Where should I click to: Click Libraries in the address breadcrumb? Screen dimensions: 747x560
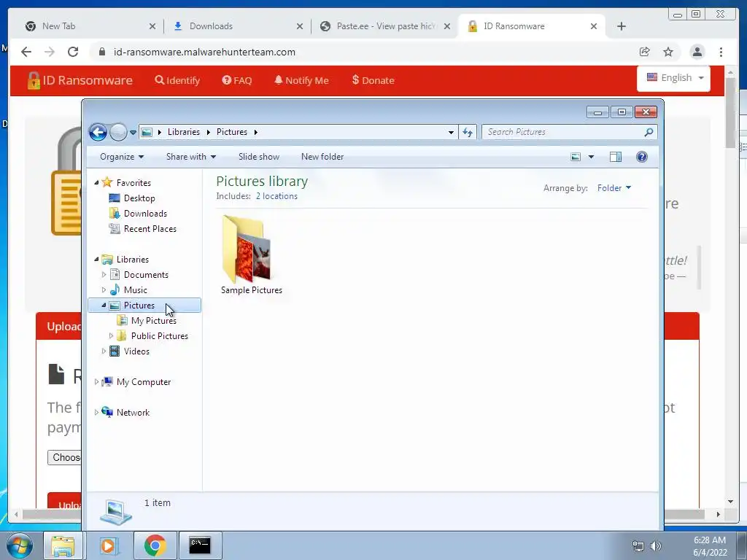point(183,132)
